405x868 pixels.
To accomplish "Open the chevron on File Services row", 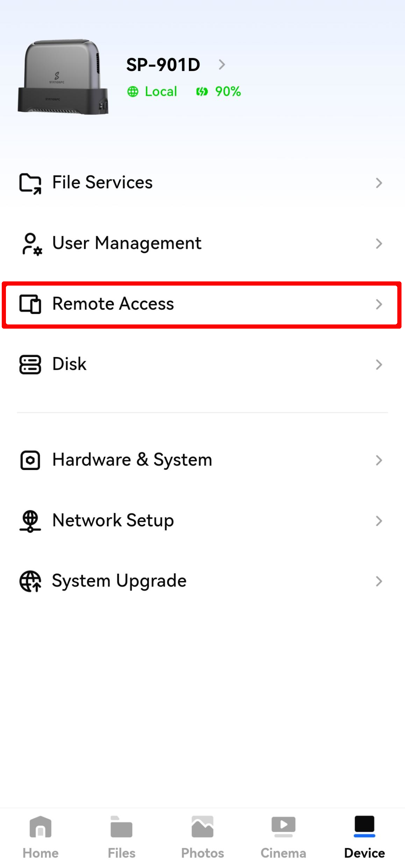I will [379, 183].
